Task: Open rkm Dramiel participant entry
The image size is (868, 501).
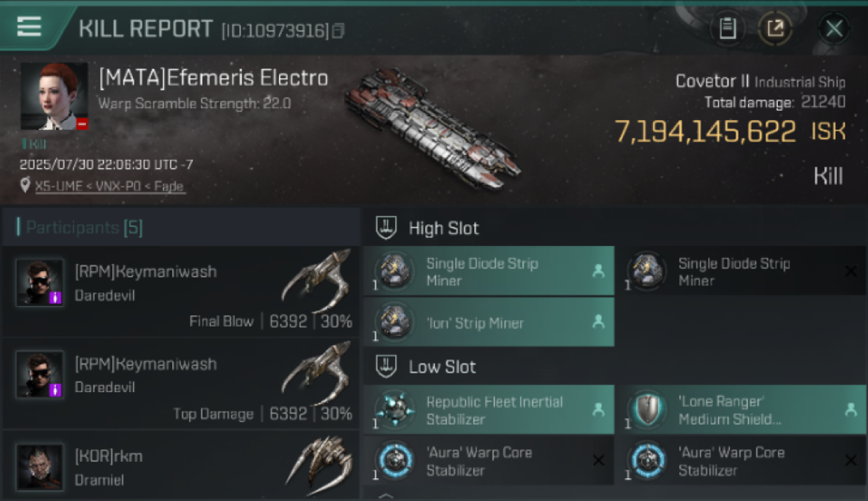Action: click(x=181, y=466)
